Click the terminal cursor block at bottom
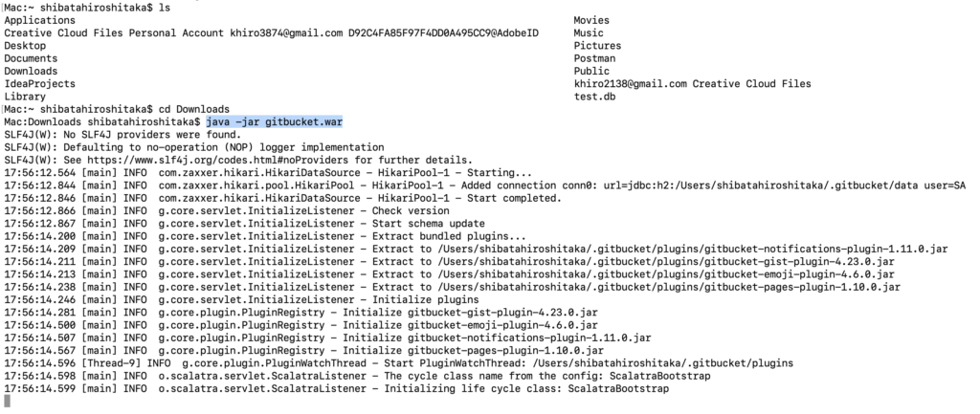The height and width of the screenshot is (414, 980). (x=8, y=402)
